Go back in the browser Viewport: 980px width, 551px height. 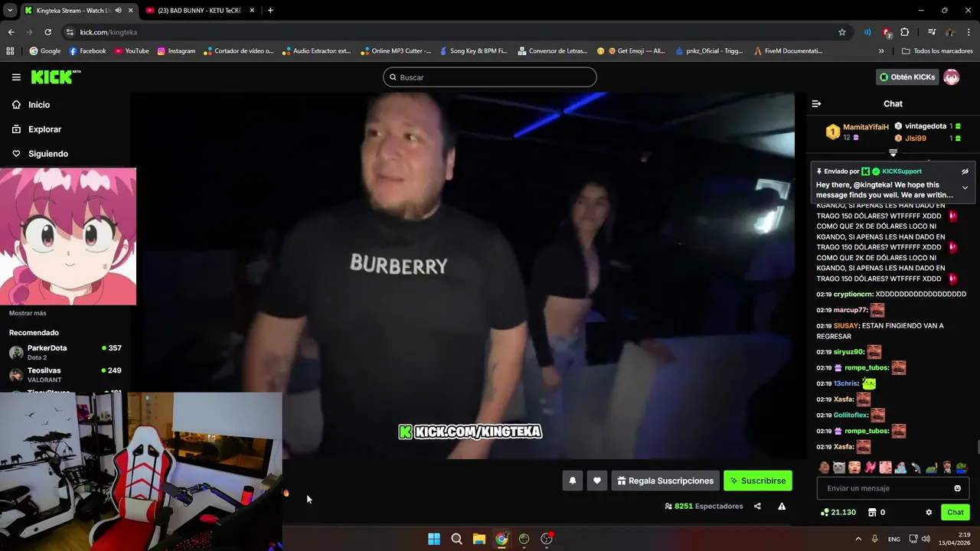coord(11,32)
